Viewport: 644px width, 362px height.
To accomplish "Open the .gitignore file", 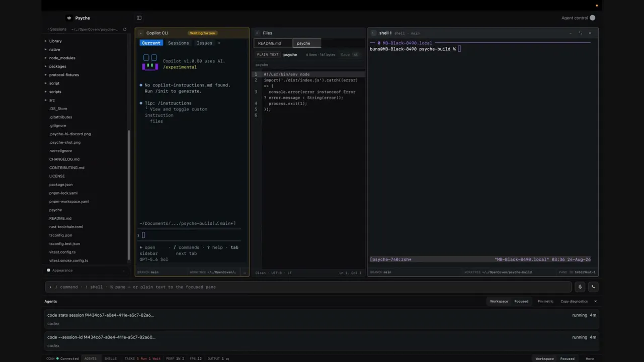I will 58,126.
